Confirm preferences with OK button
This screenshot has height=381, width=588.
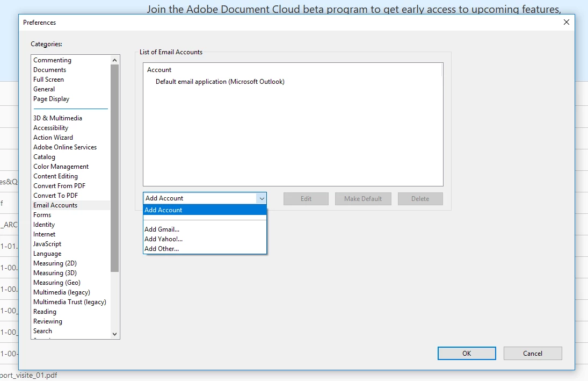click(467, 354)
